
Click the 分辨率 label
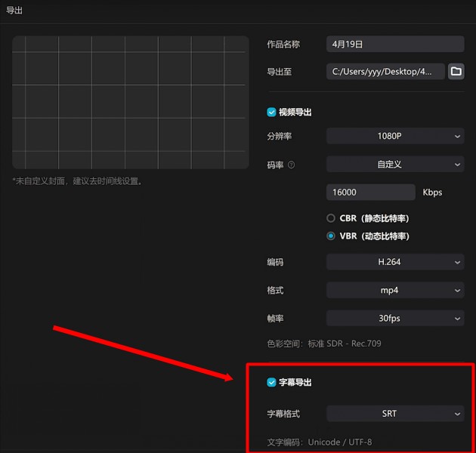point(280,136)
